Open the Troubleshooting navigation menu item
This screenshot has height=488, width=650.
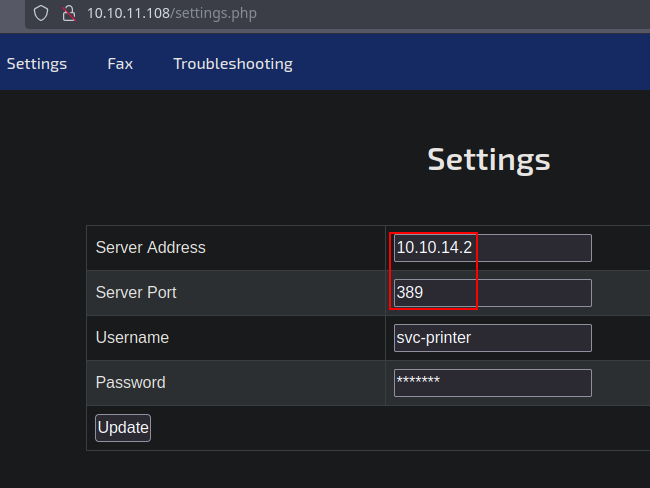[x=233, y=64]
